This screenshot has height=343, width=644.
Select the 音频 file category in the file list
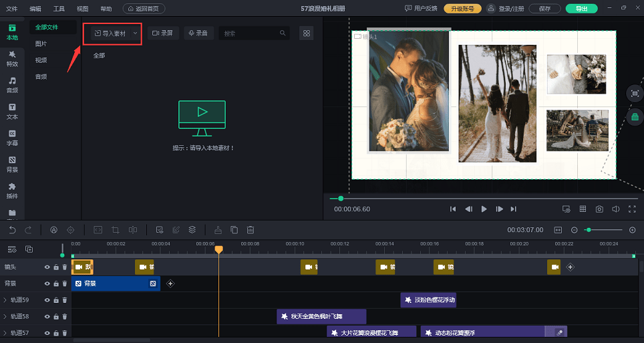41,76
